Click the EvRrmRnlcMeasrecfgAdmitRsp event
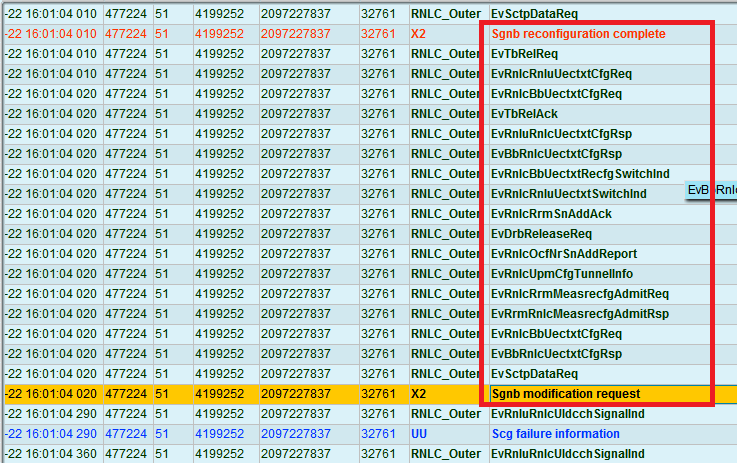The height and width of the screenshot is (463, 737). click(x=580, y=314)
